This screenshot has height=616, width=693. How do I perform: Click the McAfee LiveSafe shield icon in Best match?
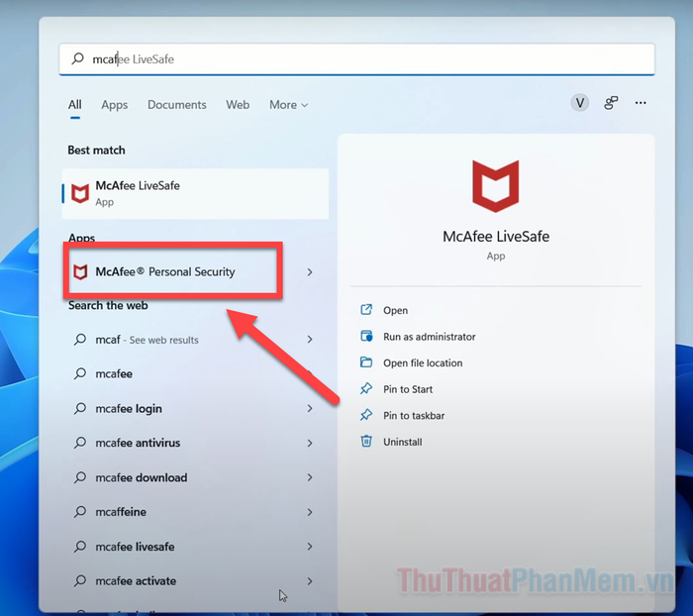(80, 194)
